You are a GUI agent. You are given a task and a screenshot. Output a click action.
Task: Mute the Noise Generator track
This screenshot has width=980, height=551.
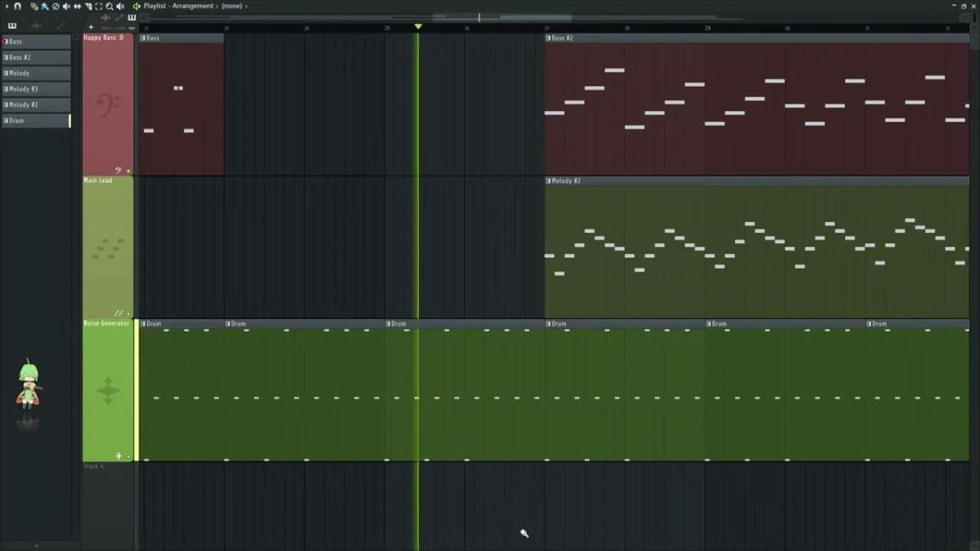tap(128, 457)
